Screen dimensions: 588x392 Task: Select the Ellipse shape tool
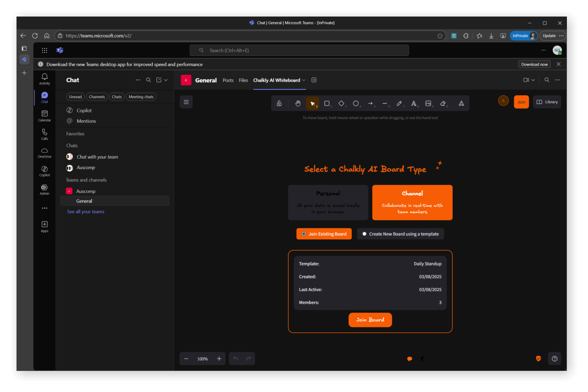[356, 104]
